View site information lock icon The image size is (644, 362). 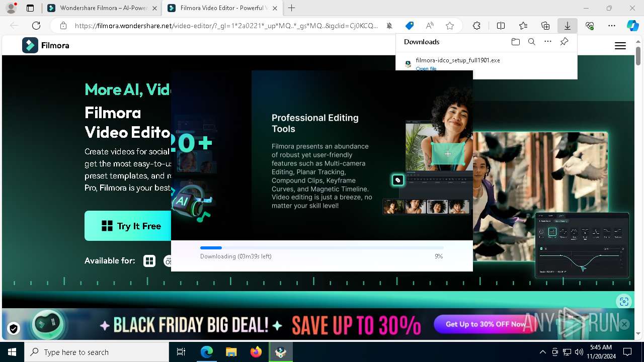[63, 26]
